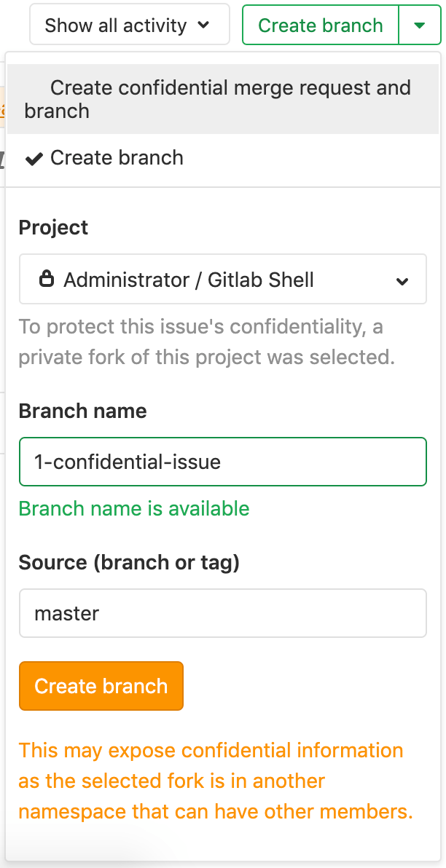Screen dimensions: 446x868
Task: Click the Branch name is available message
Action: click(x=134, y=508)
